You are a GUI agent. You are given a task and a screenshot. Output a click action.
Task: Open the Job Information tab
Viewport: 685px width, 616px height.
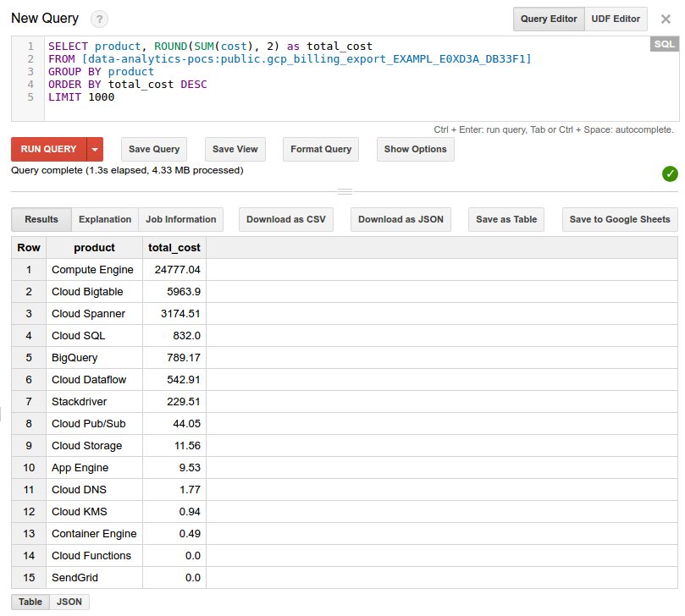pos(181,219)
